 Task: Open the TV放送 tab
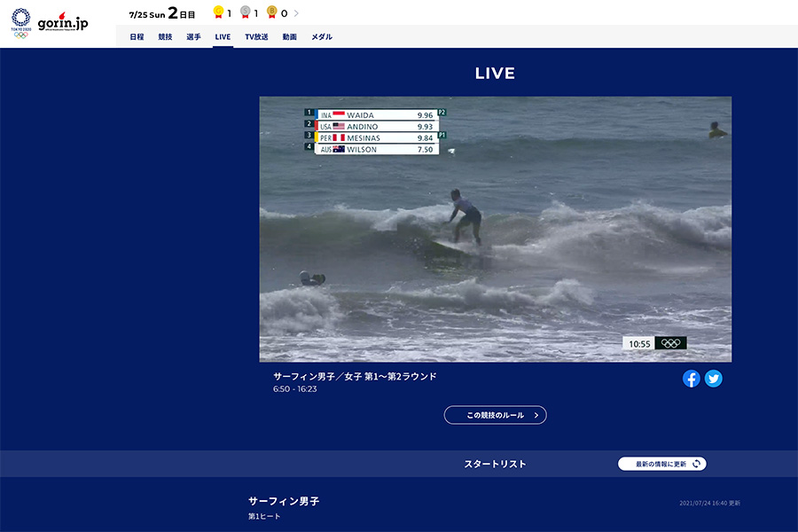[256, 36]
